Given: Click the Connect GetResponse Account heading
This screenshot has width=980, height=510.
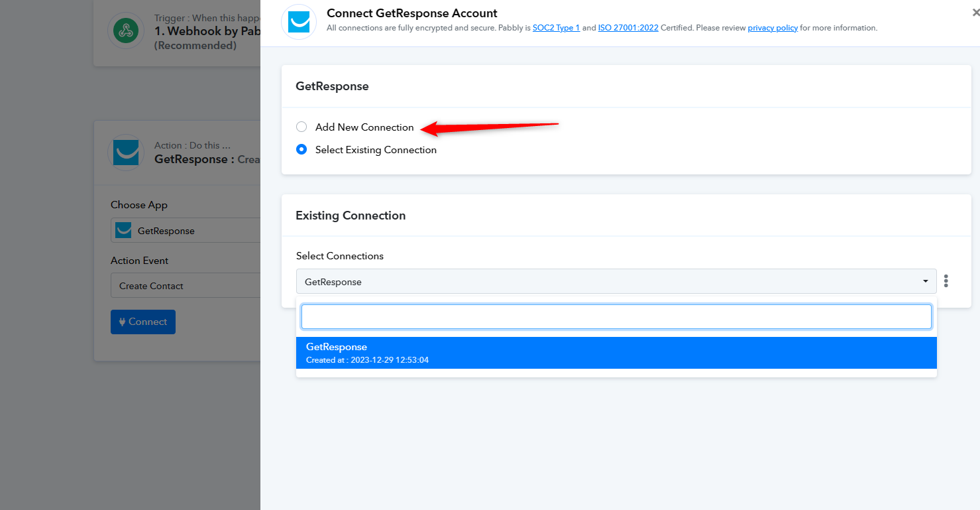Looking at the screenshot, I should [x=412, y=13].
